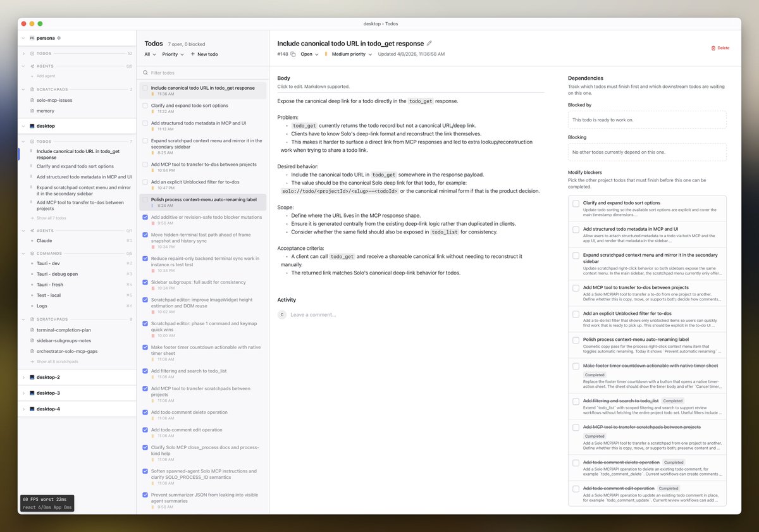Image resolution: width=759 pixels, height=532 pixels.
Task: Click the sidebar-subgroups-notes file icon
Action: click(x=32, y=340)
